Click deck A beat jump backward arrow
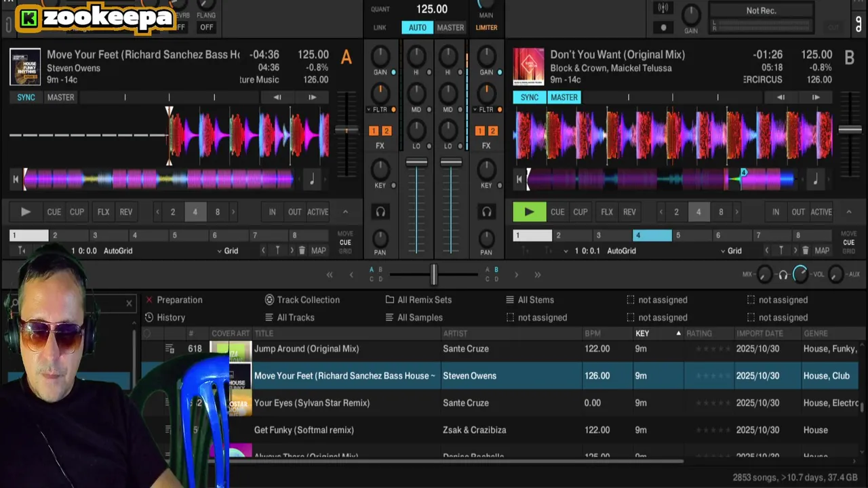The width and height of the screenshot is (868, 488). [x=277, y=97]
